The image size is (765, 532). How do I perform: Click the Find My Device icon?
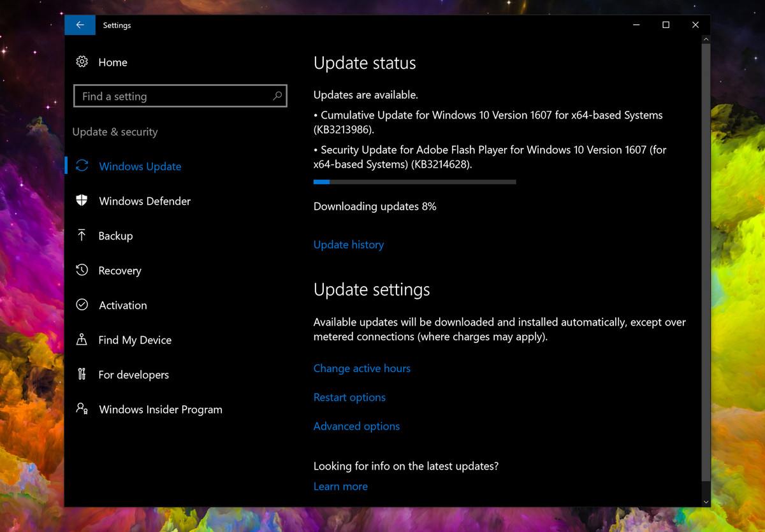pos(82,340)
